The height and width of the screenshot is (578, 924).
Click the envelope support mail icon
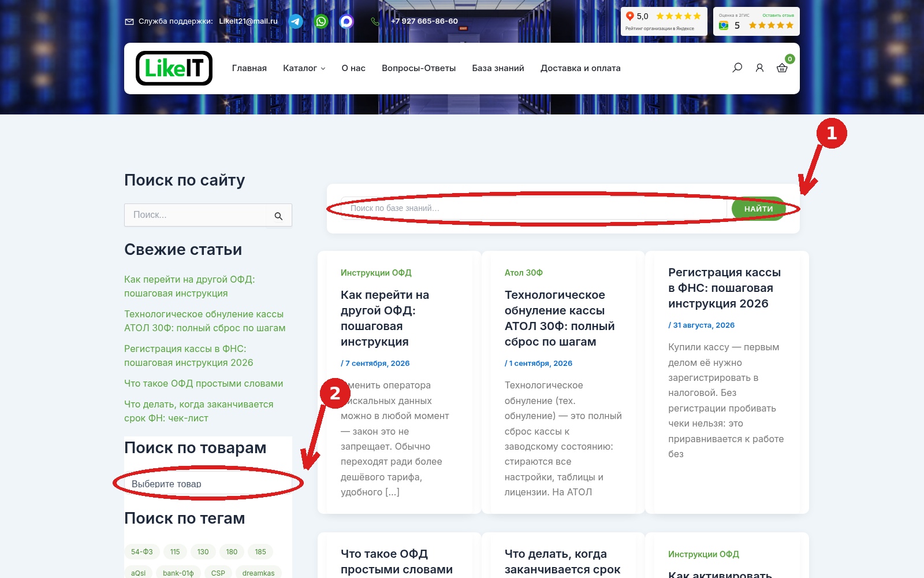click(129, 21)
